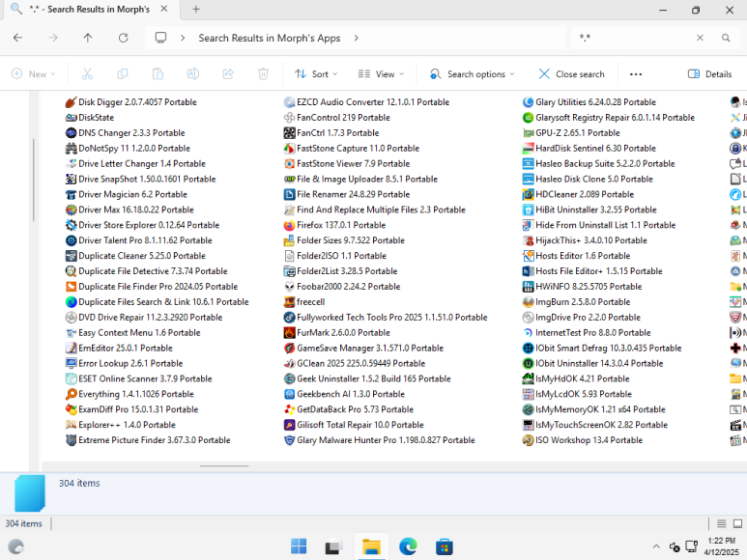Click the PC icon in address bar
The width and height of the screenshot is (747, 560).
pyautogui.click(x=161, y=38)
